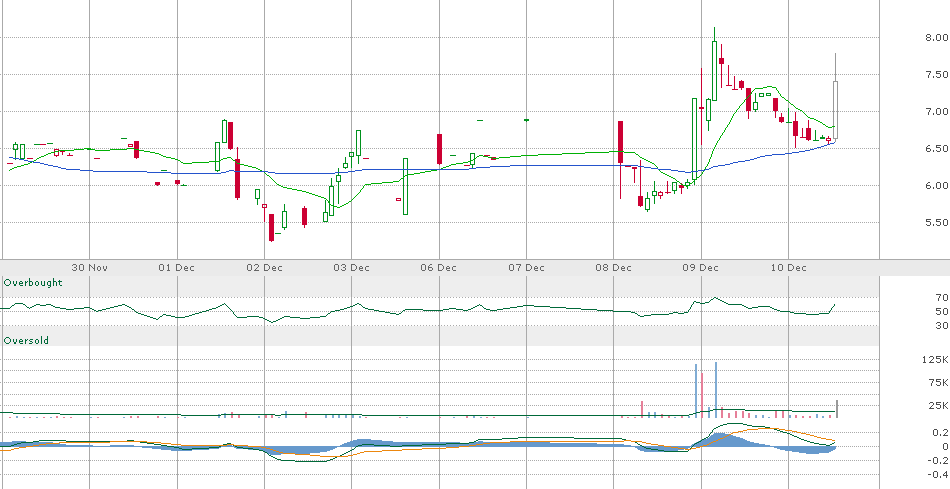Click the 5.50 price axis label

(x=937, y=222)
